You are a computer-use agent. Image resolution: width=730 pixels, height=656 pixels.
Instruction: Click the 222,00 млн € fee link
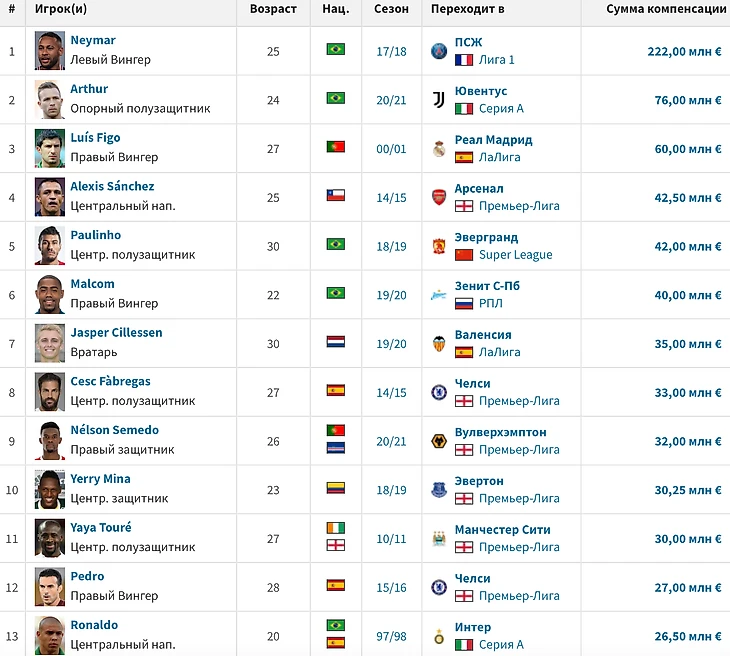click(684, 52)
